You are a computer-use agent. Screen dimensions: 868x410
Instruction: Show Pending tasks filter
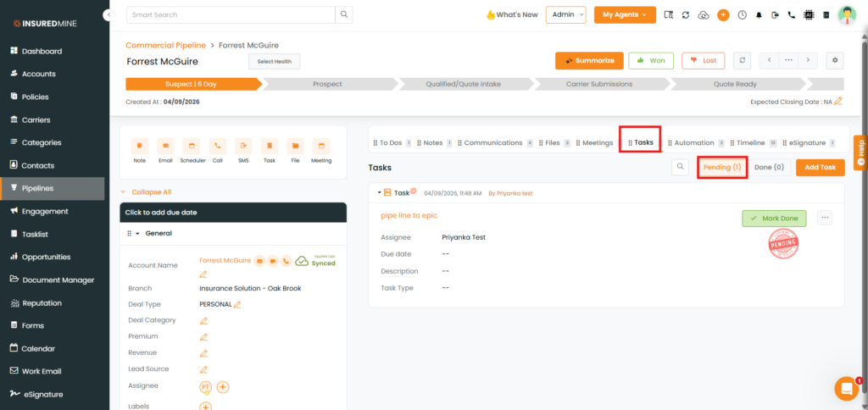coord(722,167)
